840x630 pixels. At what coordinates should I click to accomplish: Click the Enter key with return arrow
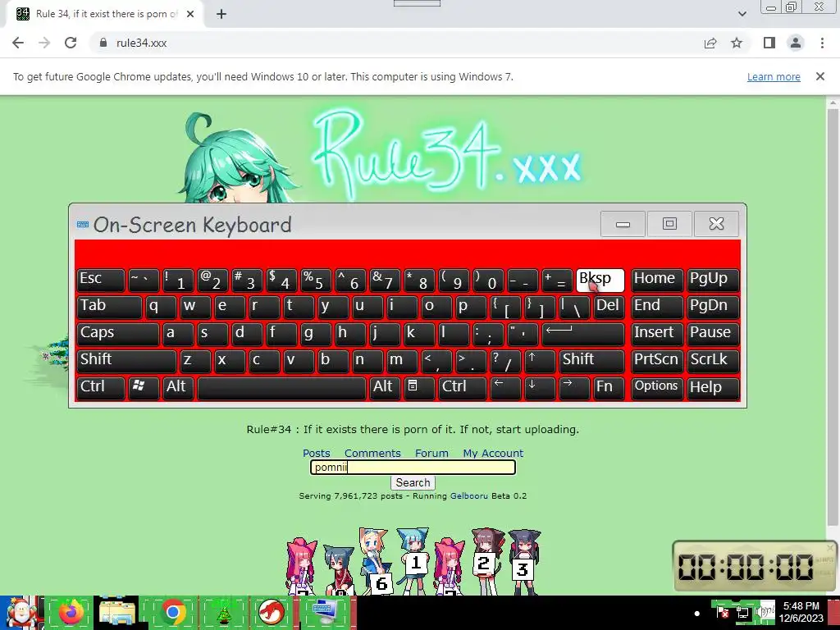tap(583, 334)
